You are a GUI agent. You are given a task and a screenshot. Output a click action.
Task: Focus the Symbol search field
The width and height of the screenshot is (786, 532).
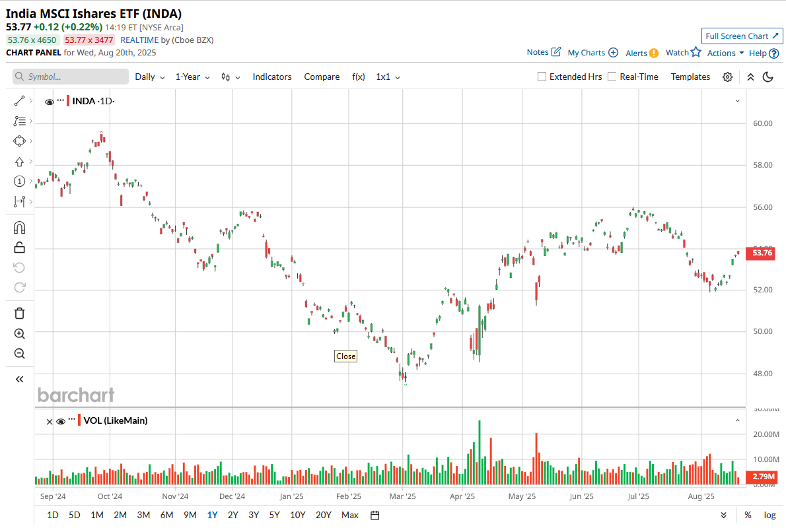[71, 77]
